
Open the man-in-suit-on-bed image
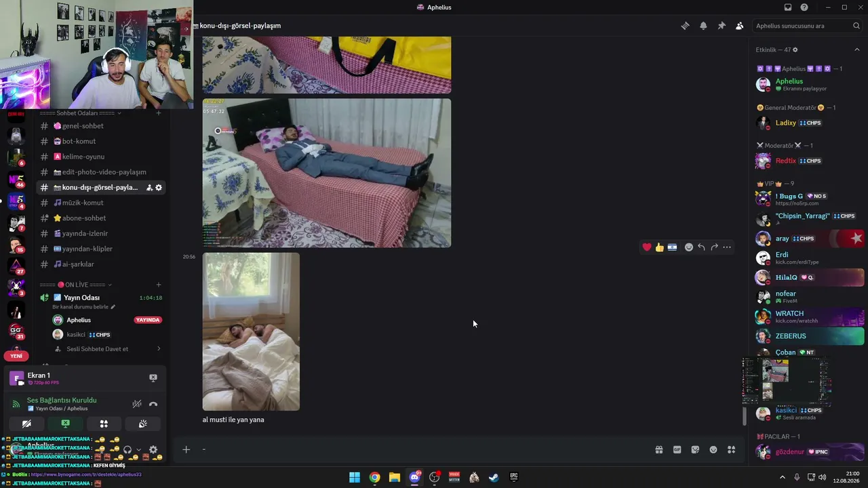pyautogui.click(x=327, y=173)
